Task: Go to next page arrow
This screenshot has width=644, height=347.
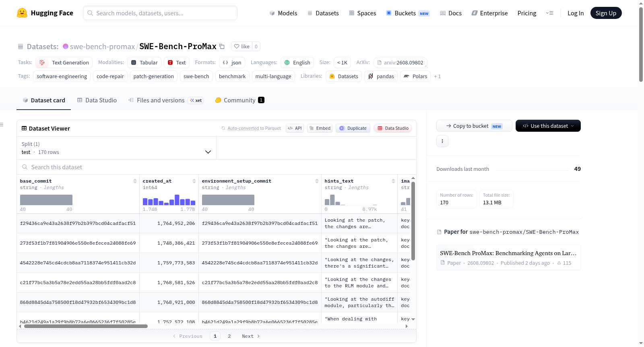Action: (x=251, y=336)
